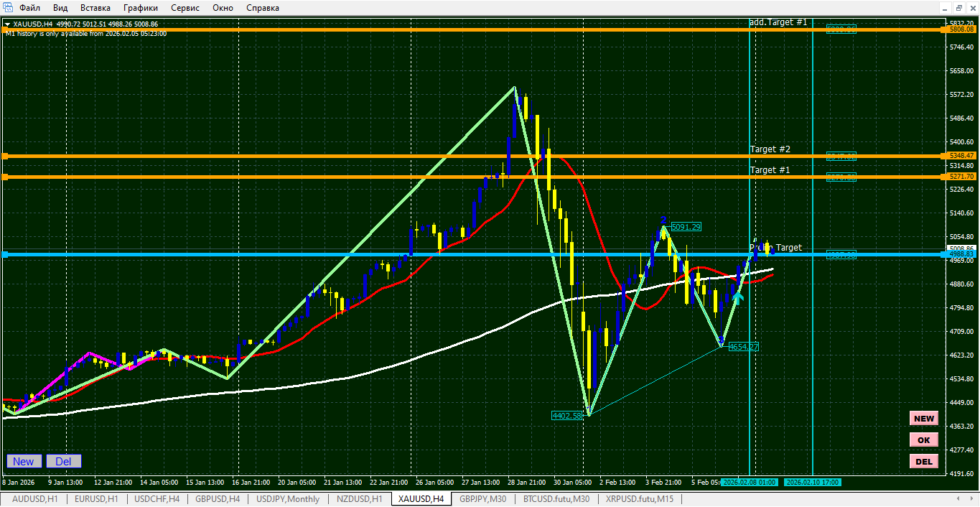Click the pink NEW button
Viewport: 980px width, 507px height.
coord(924,419)
